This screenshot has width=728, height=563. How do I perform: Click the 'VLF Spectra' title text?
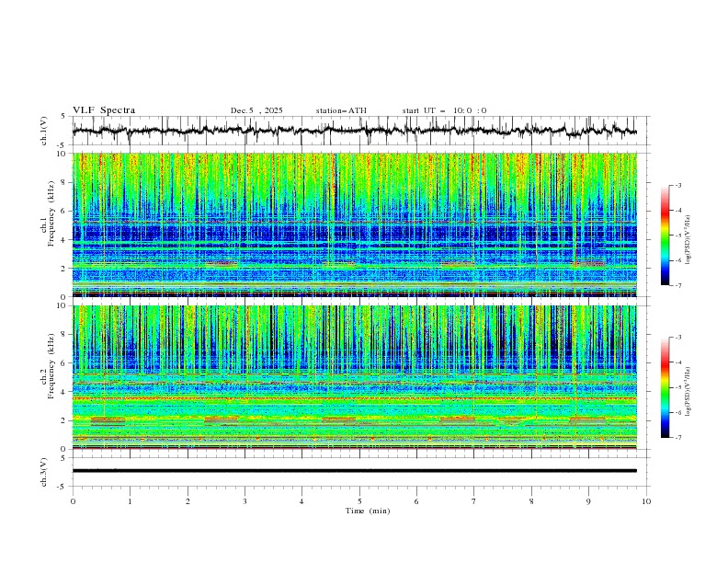tap(104, 110)
